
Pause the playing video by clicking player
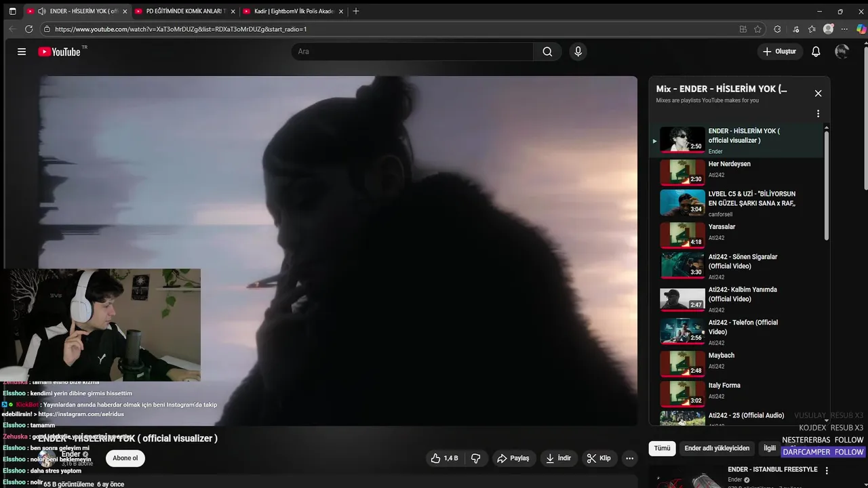pos(338,251)
